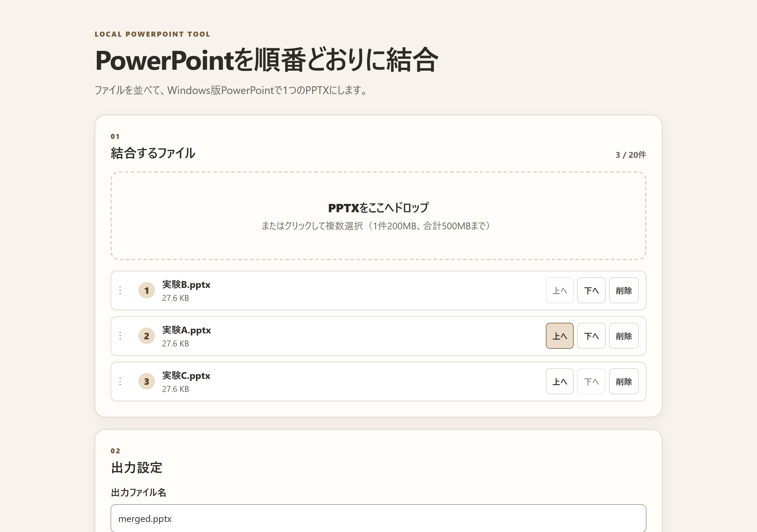Screen dimensions: 757x532
Task: Click the PowerPointを順番どおりに結合 title
Action: 267,60
